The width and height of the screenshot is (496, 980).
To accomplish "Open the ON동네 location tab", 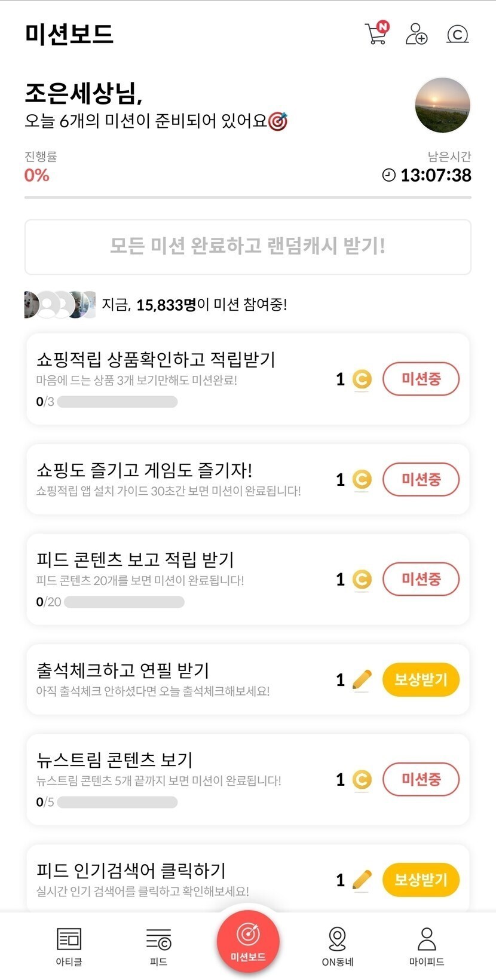I will point(338,946).
